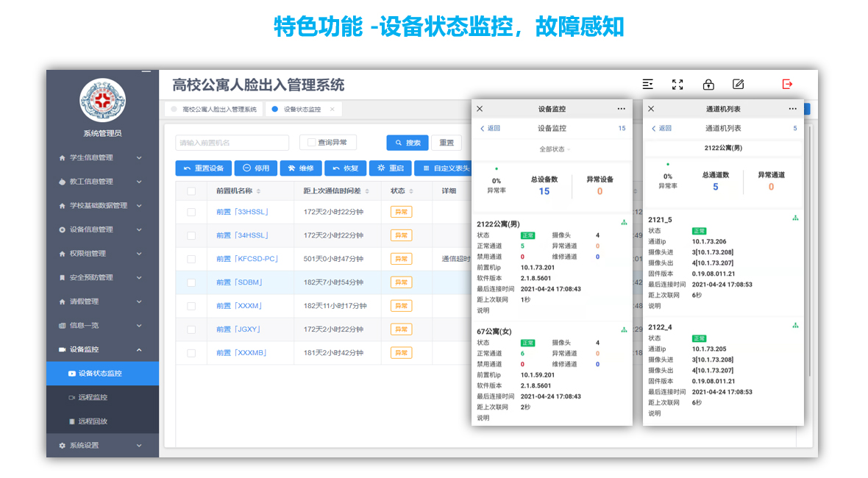
Task: Go back using 返回 in 设备监控 panel
Action: (490, 129)
